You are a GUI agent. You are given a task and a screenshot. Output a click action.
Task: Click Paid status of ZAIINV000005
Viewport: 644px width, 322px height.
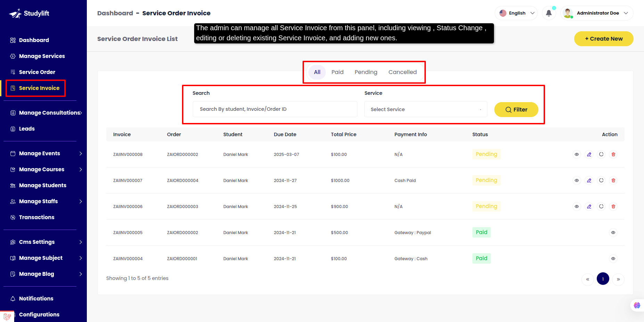coord(481,232)
